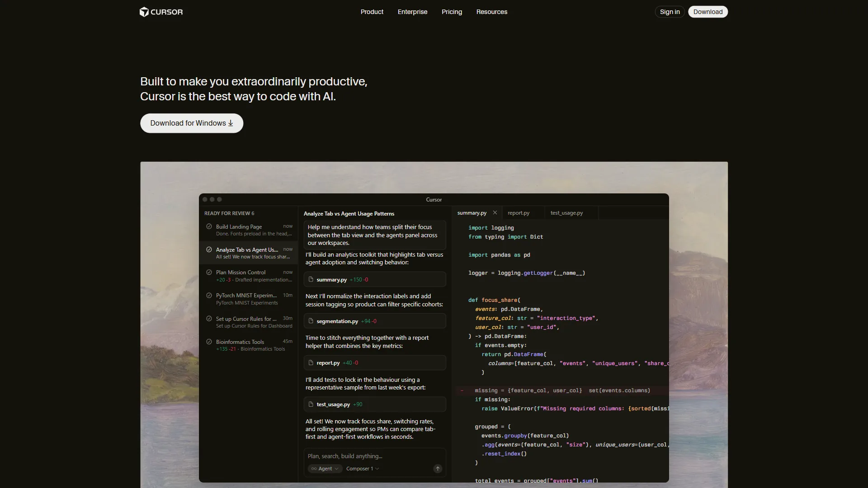868x488 pixels.
Task: Click the '.reset_index()' code line
Action: [x=504, y=454]
